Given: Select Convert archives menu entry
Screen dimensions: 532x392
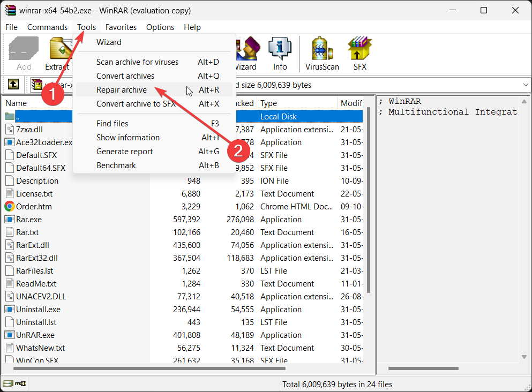Looking at the screenshot, I should click(x=154, y=76).
